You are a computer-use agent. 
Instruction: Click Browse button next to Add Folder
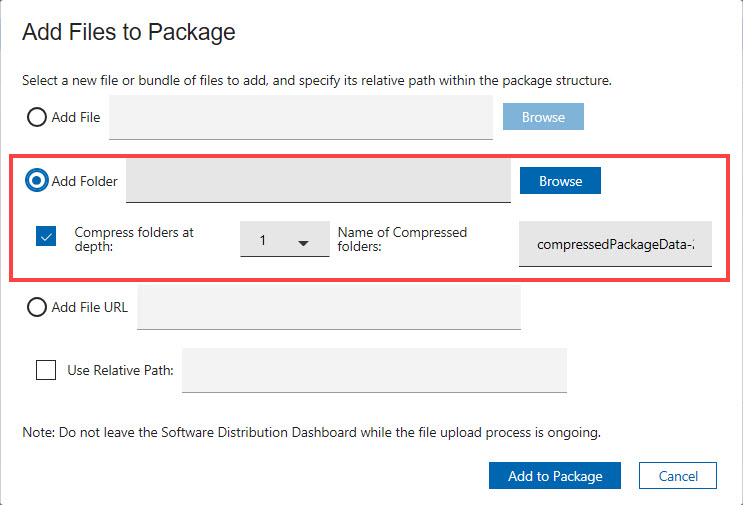pyautogui.click(x=560, y=180)
